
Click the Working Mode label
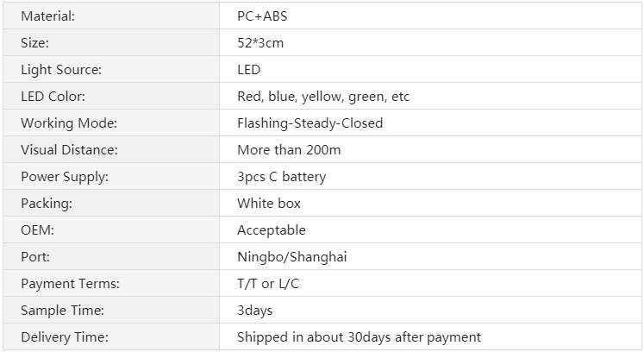click(x=69, y=123)
